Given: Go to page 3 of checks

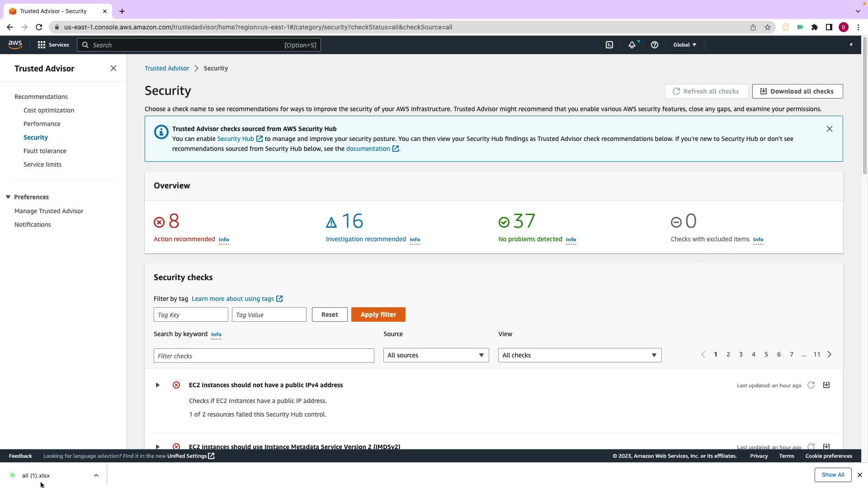Looking at the screenshot, I should point(741,354).
